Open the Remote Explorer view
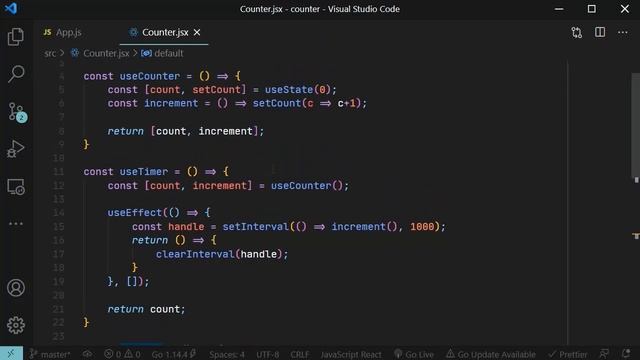640x360 pixels. (x=16, y=187)
